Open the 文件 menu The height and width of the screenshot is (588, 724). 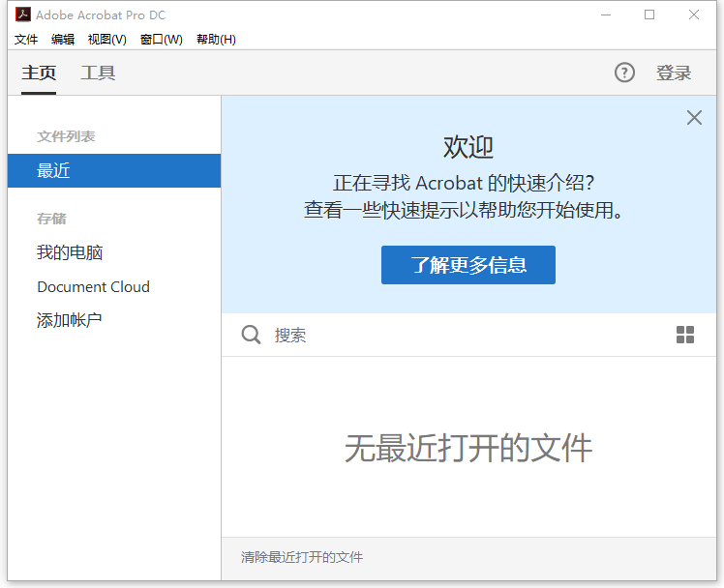(26, 40)
